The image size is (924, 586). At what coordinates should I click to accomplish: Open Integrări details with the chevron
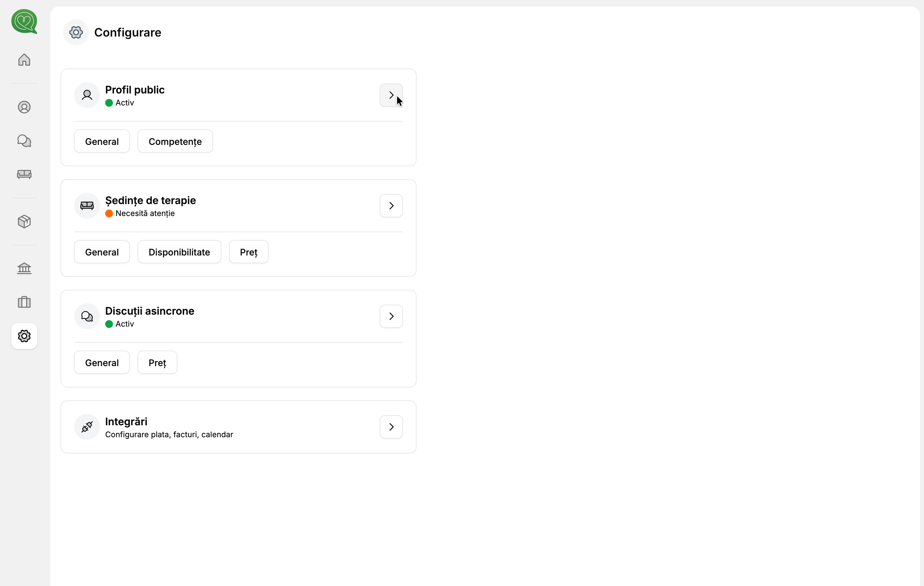[x=391, y=427]
